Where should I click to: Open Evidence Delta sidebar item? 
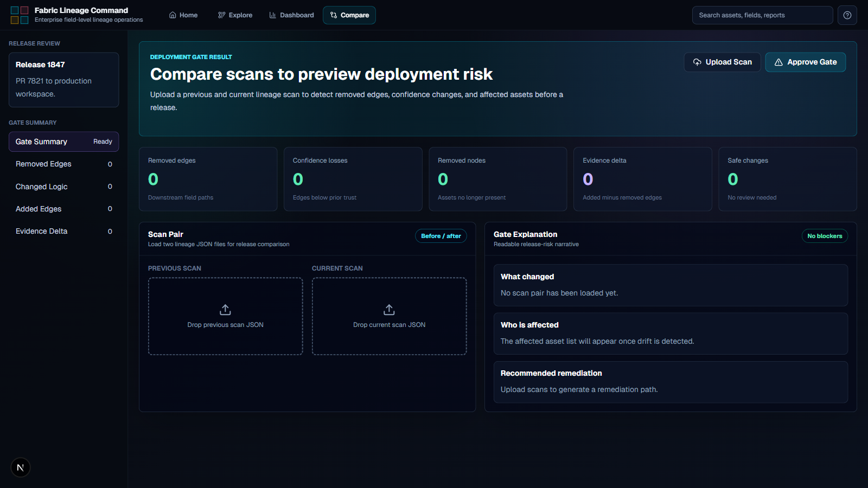64,231
